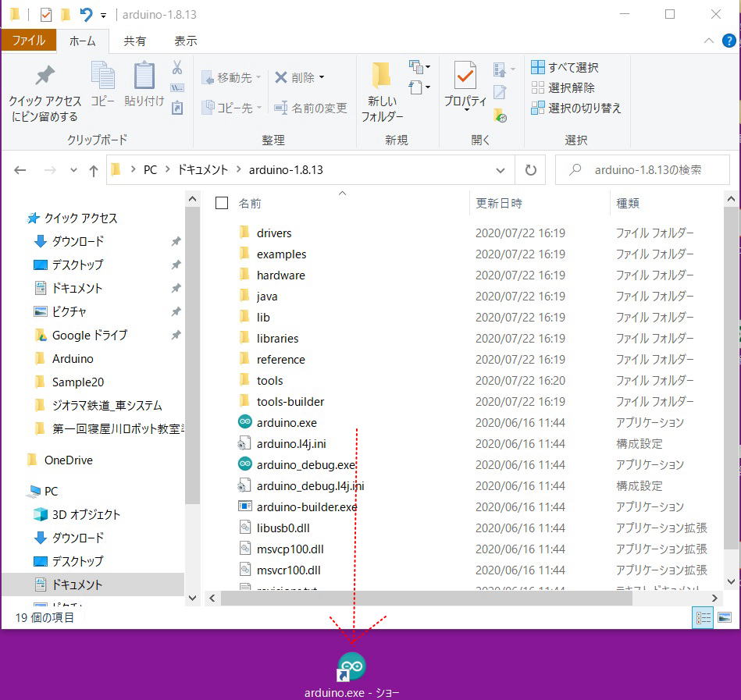The height and width of the screenshot is (700, 741).
Task: Switch to the Share tab
Action: coord(134,41)
